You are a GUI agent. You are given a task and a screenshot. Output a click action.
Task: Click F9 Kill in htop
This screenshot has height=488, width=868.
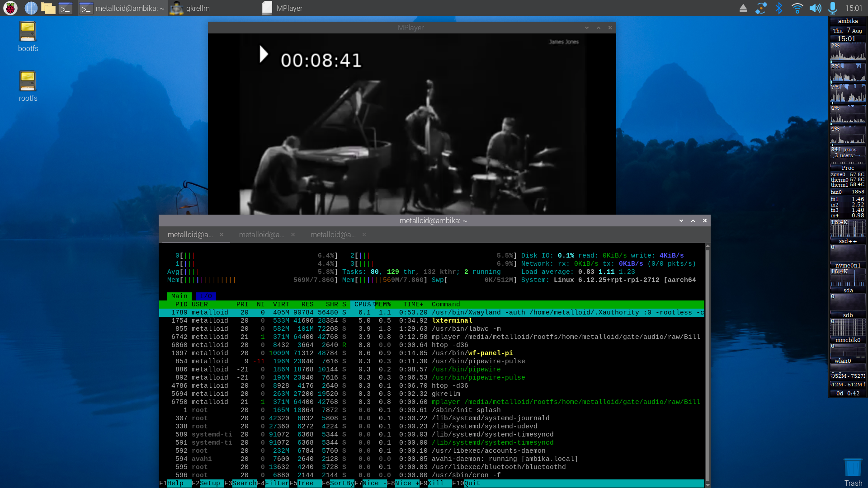point(436,483)
